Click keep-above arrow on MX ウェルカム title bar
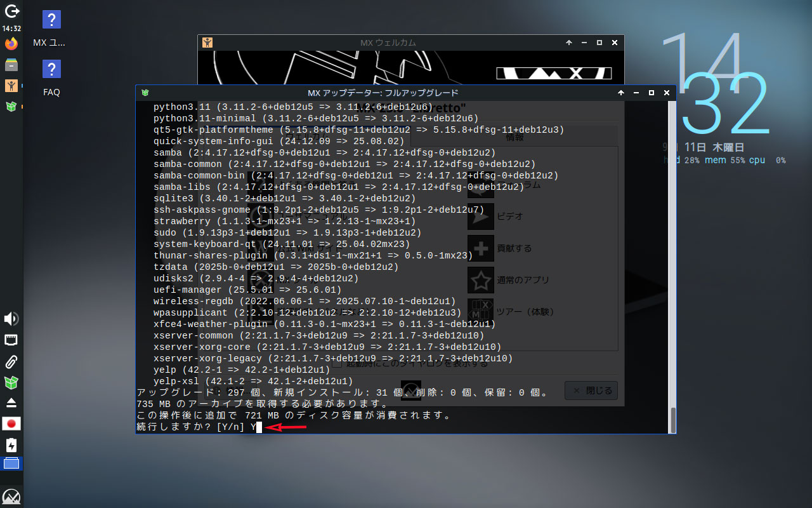The height and width of the screenshot is (508, 812). click(569, 43)
